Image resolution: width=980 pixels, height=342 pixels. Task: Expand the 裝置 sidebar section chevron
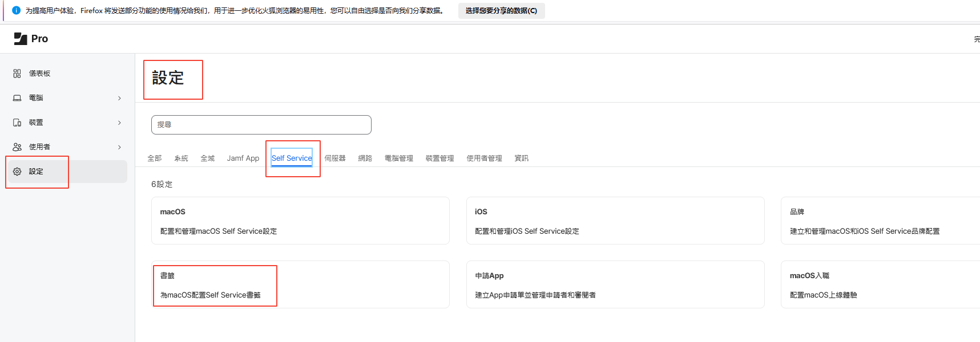click(119, 123)
